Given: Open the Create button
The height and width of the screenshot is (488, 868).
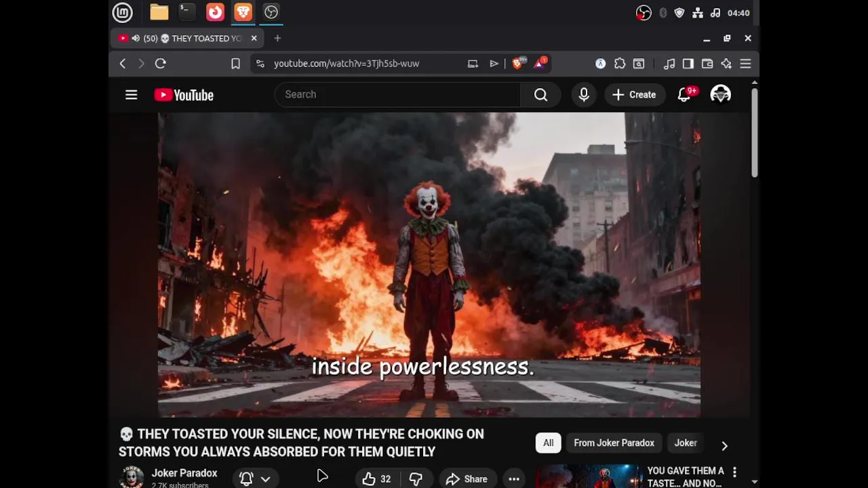Looking at the screenshot, I should pyautogui.click(x=634, y=95).
